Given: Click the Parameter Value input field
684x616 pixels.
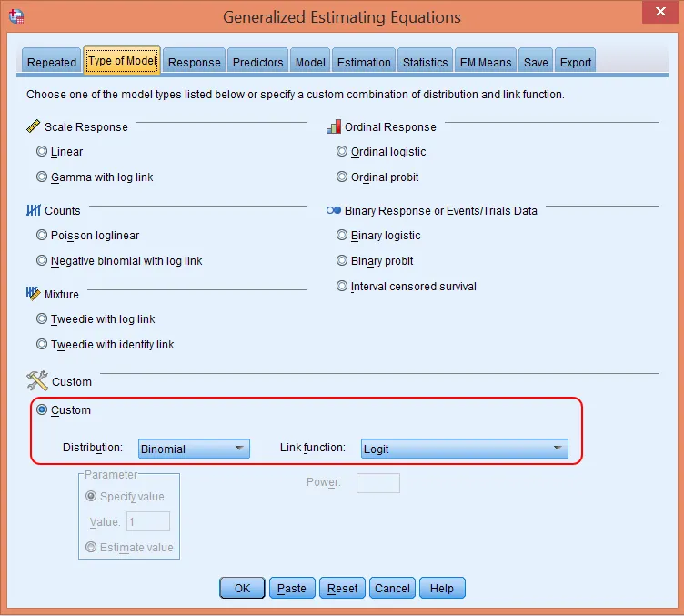Looking at the screenshot, I should tap(148, 521).
